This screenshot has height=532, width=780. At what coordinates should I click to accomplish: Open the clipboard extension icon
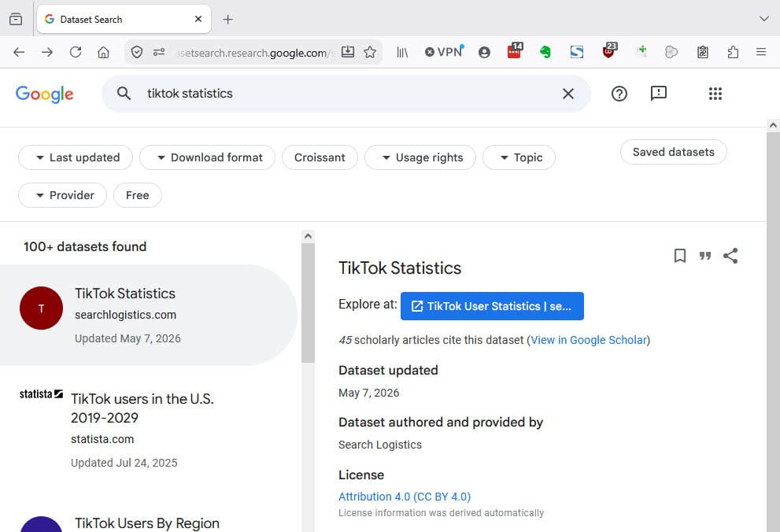(702, 52)
